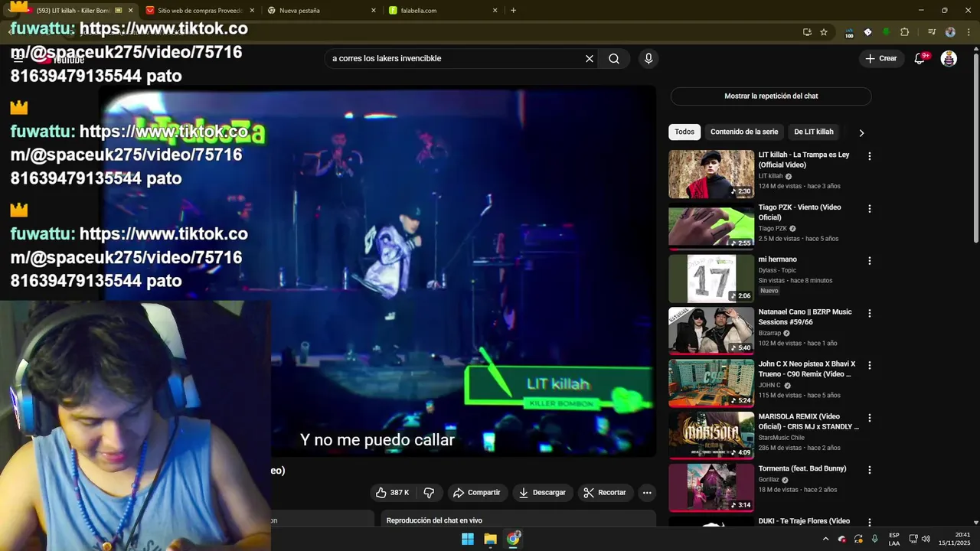The width and height of the screenshot is (980, 551).
Task: Open the Chrome extensions puzzle icon
Action: (904, 32)
